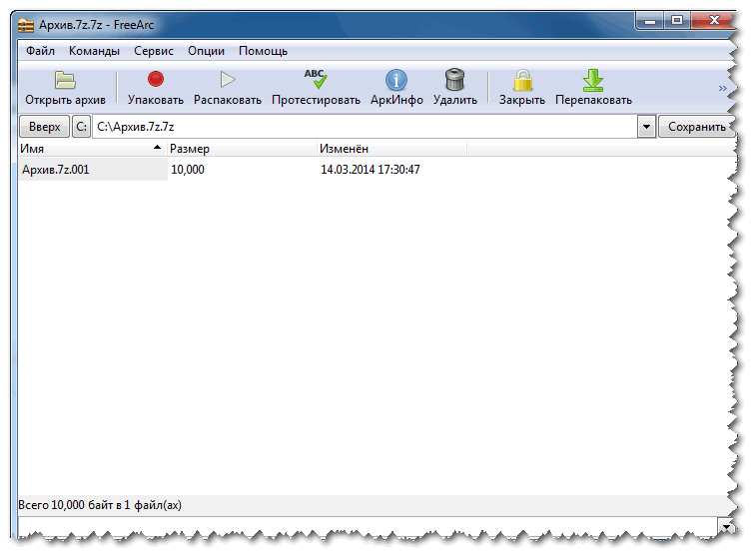Run Протестировать with the ABC check icon
The width and height of the screenshot is (756, 558).
point(316,79)
